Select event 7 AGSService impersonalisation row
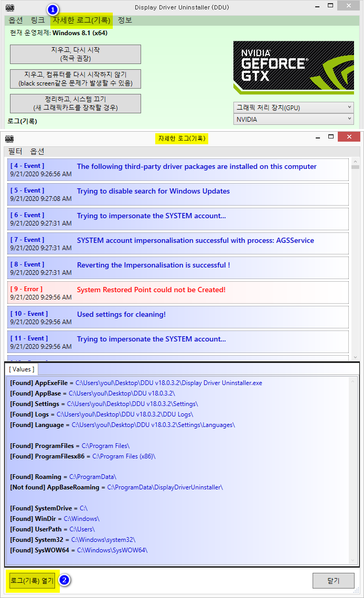The image size is (364, 598). (178, 244)
